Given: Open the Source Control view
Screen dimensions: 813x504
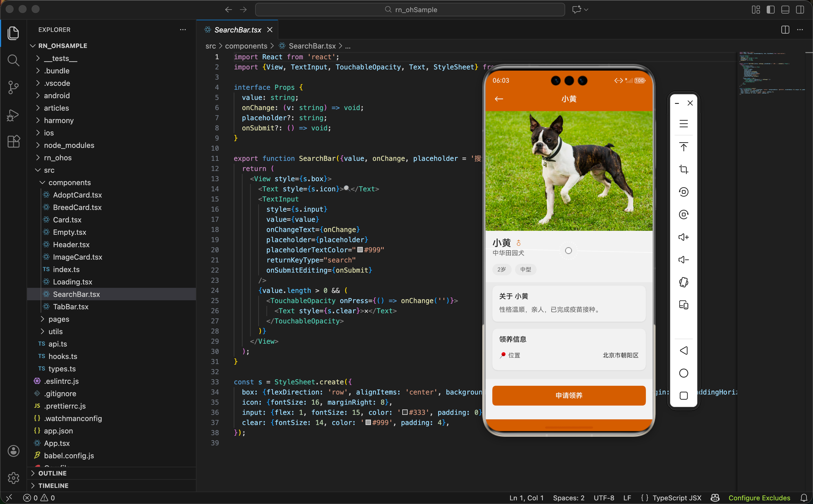Looking at the screenshot, I should [x=13, y=88].
